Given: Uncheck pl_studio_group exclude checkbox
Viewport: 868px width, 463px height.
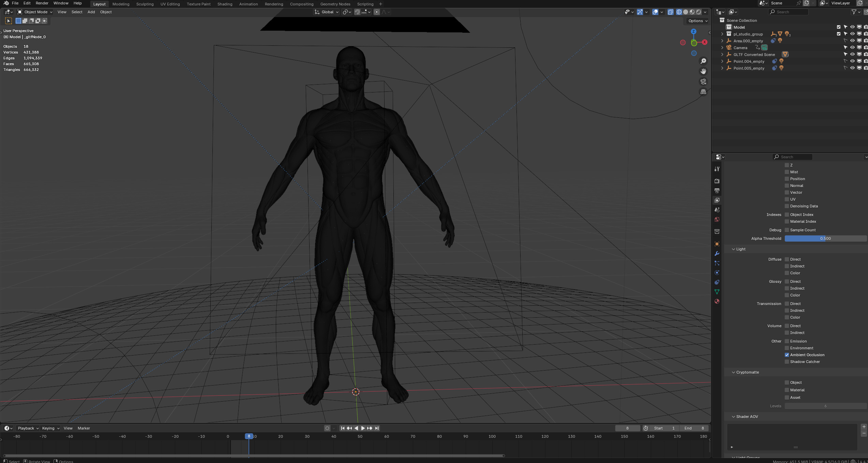Looking at the screenshot, I should [839, 34].
